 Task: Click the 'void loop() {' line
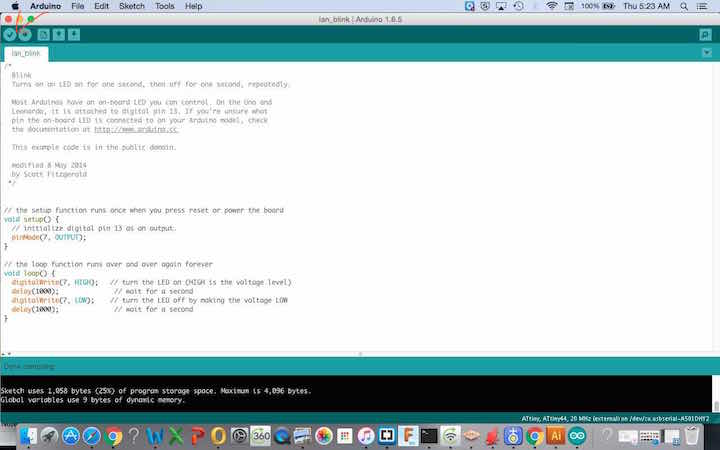(29, 273)
